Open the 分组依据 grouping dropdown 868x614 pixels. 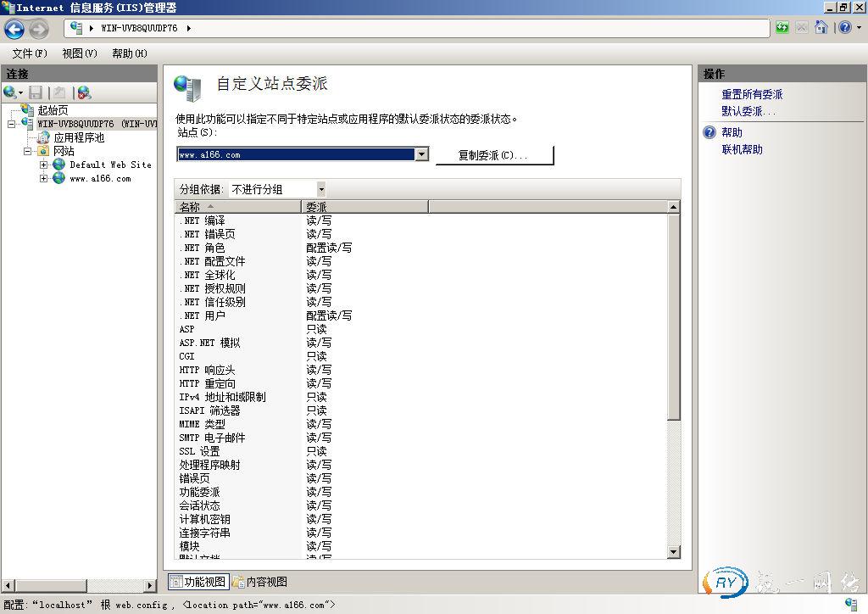click(x=320, y=188)
